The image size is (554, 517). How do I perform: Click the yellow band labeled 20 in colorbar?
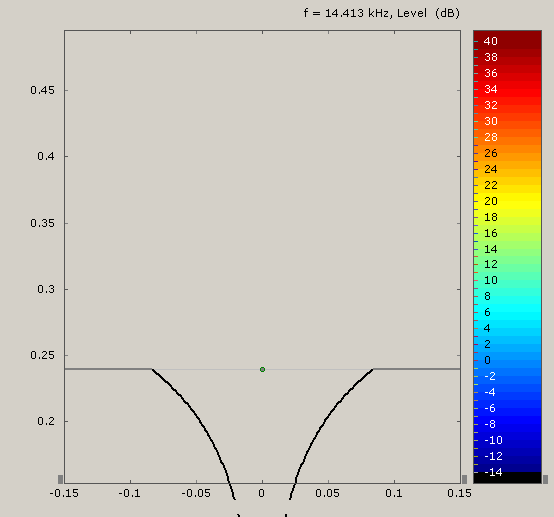click(x=507, y=201)
